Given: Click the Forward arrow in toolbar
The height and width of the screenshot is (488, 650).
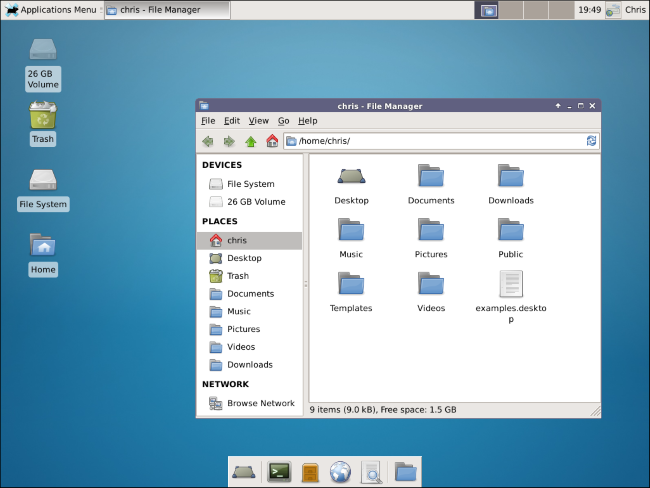Looking at the screenshot, I should (229, 141).
